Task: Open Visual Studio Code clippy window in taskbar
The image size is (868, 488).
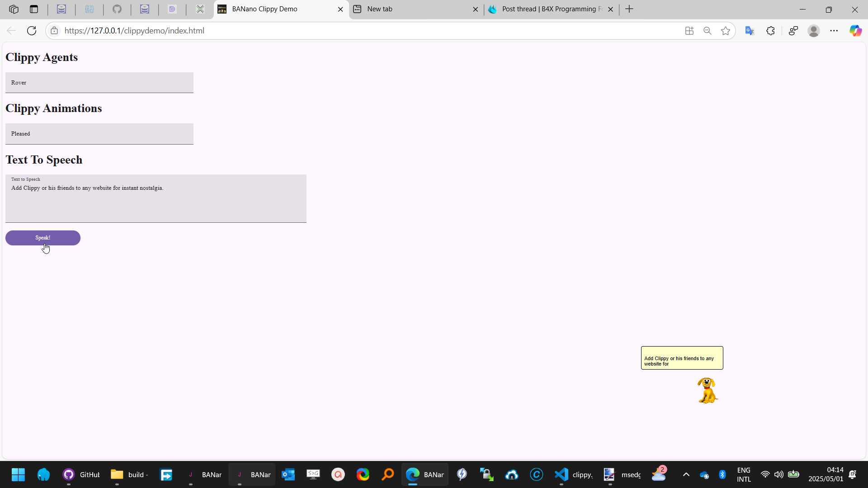Action: click(x=573, y=474)
